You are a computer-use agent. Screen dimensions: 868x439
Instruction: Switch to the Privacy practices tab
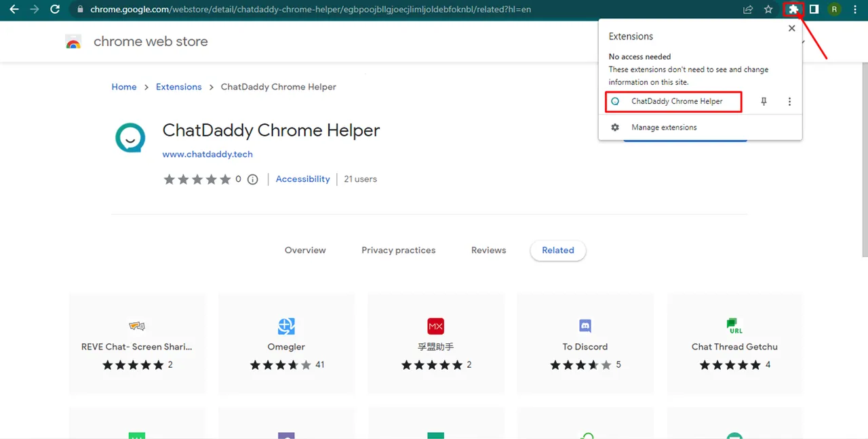pyautogui.click(x=398, y=250)
